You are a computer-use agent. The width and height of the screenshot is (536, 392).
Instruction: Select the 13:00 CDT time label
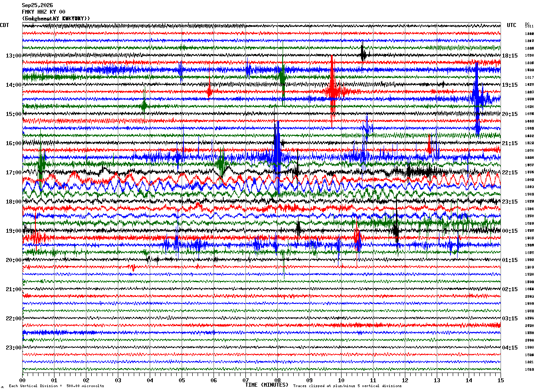[x=13, y=56]
